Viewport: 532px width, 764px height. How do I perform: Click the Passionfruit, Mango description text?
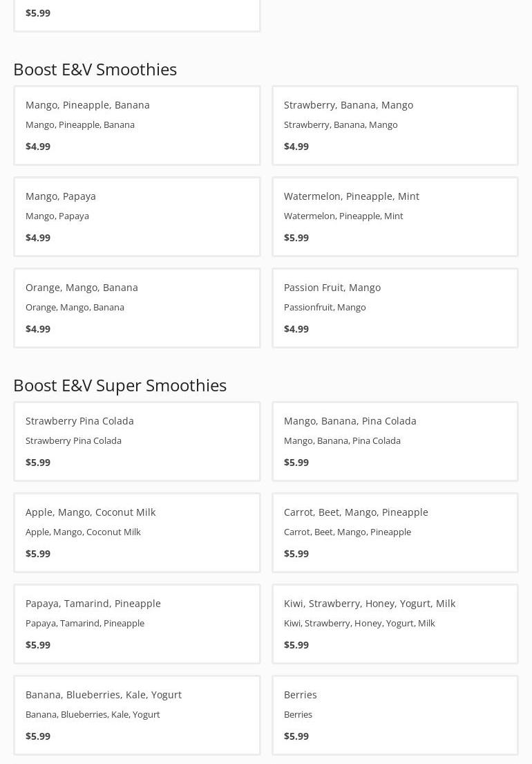tap(325, 307)
